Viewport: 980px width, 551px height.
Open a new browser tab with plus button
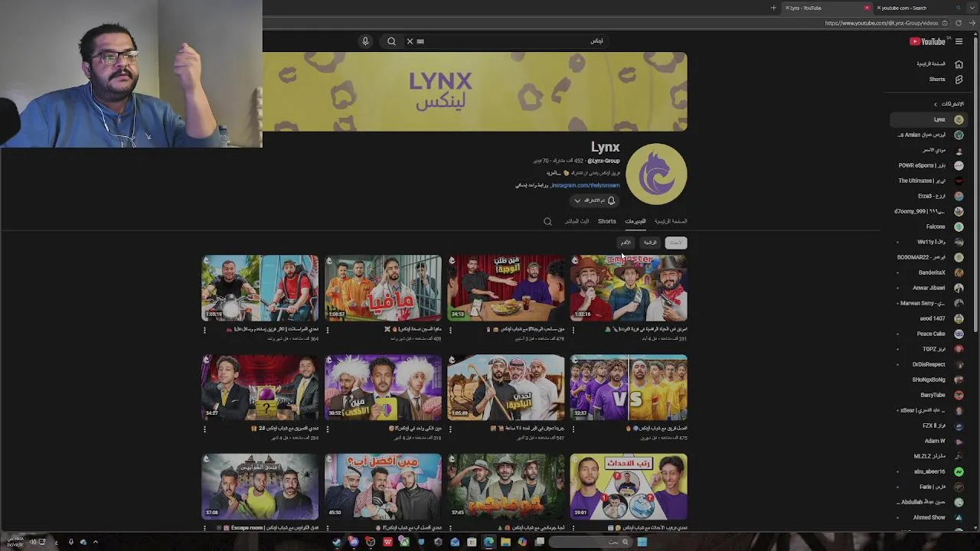pos(773,8)
